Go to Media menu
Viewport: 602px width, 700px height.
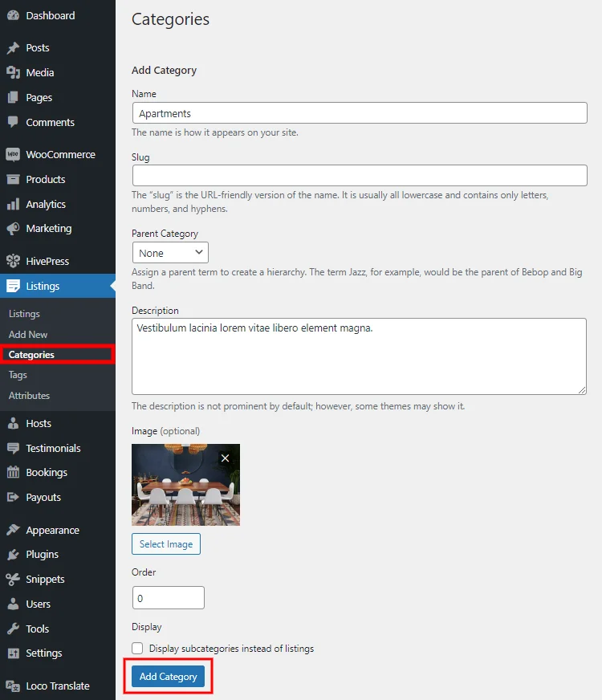[39, 72]
